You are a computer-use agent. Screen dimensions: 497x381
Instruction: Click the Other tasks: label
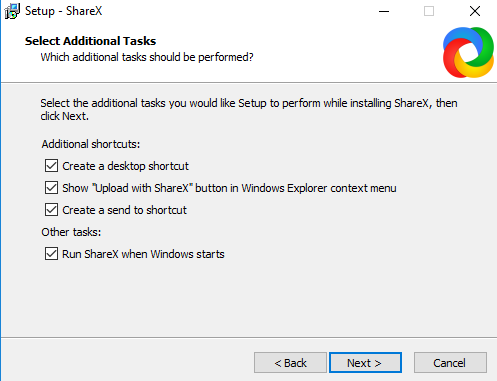[71, 232]
